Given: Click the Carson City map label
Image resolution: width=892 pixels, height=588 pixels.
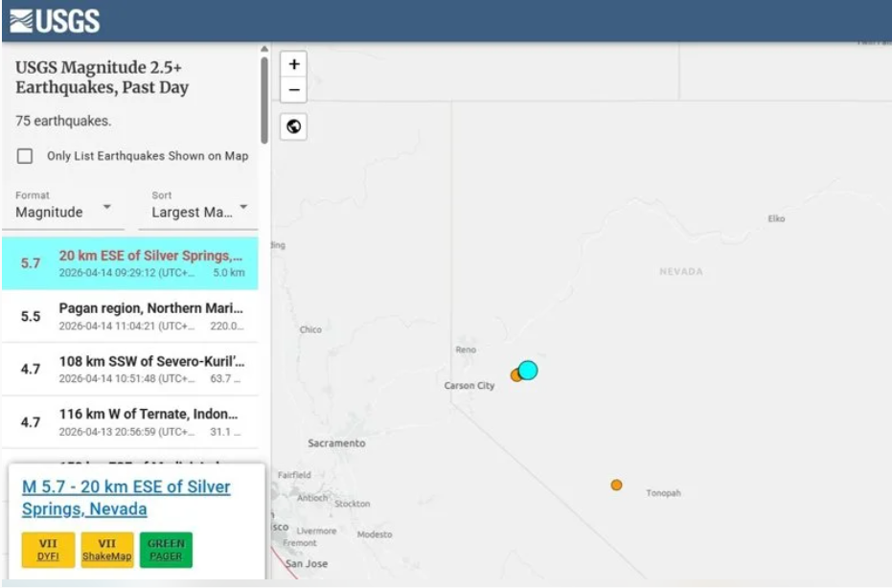Looking at the screenshot, I should click(469, 386).
